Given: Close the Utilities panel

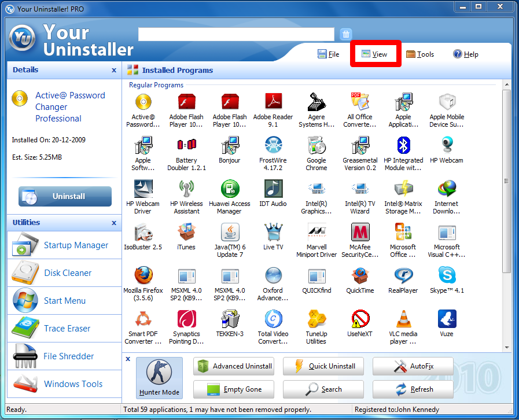Looking at the screenshot, I should [x=114, y=223].
